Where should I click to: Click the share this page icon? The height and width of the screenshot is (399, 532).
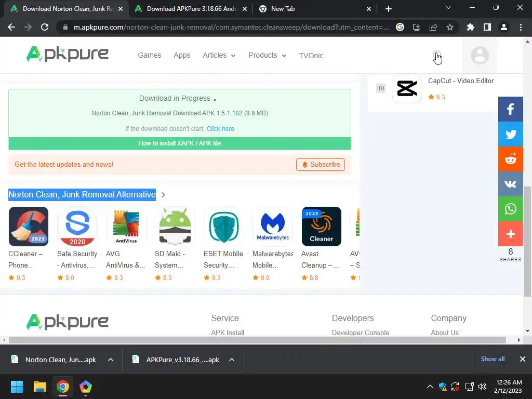coord(433,27)
